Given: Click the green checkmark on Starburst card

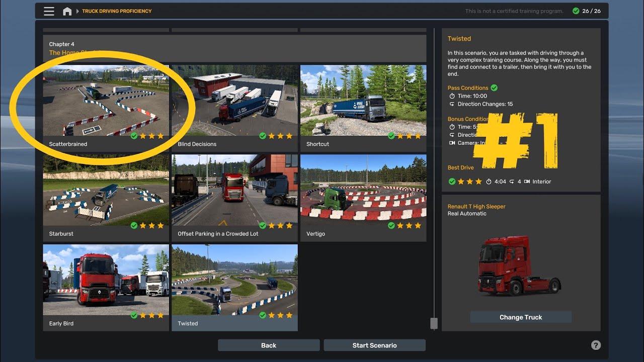Looking at the screenshot, I should (x=134, y=226).
